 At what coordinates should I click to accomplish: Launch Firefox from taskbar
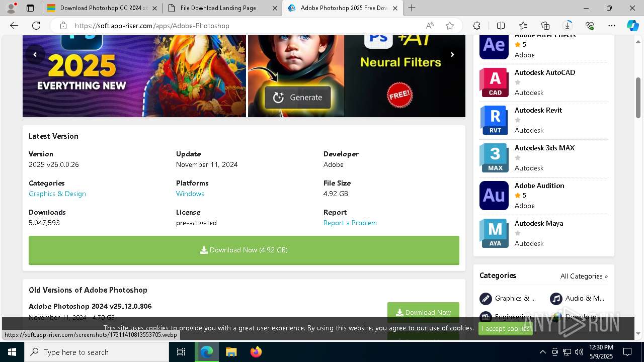(256, 352)
